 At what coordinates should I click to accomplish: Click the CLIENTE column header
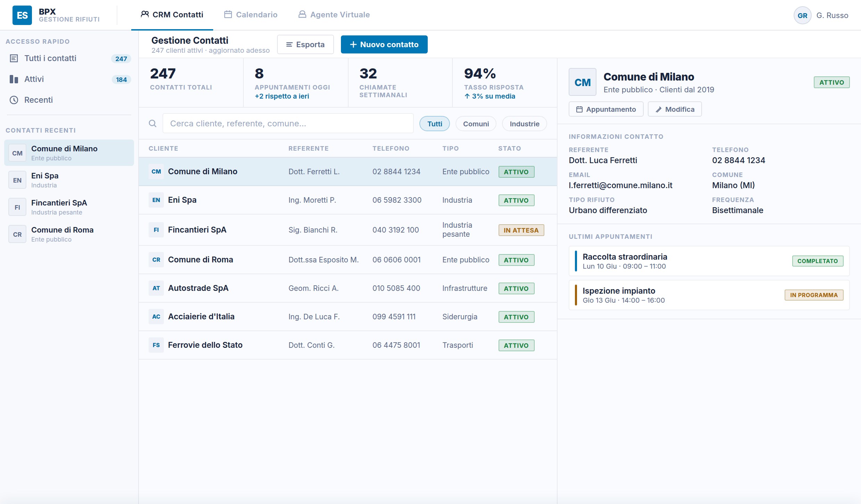[x=164, y=148]
